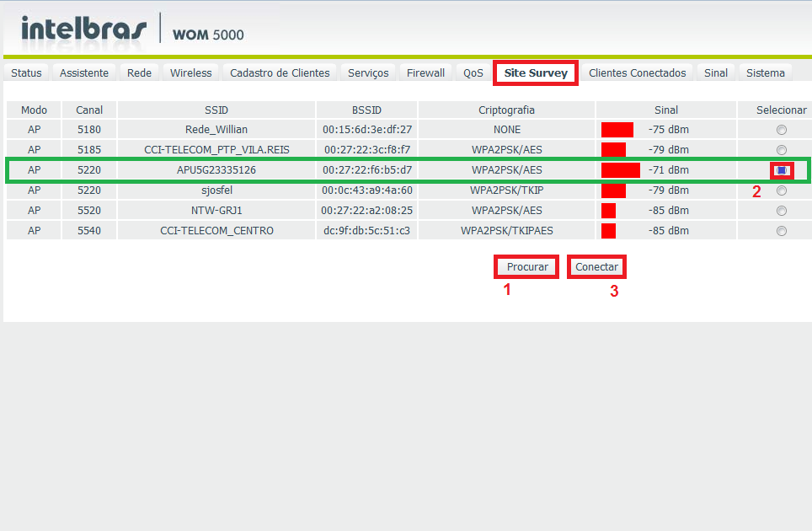Open the Status tab
The height and width of the screenshot is (531, 812).
click(x=26, y=73)
